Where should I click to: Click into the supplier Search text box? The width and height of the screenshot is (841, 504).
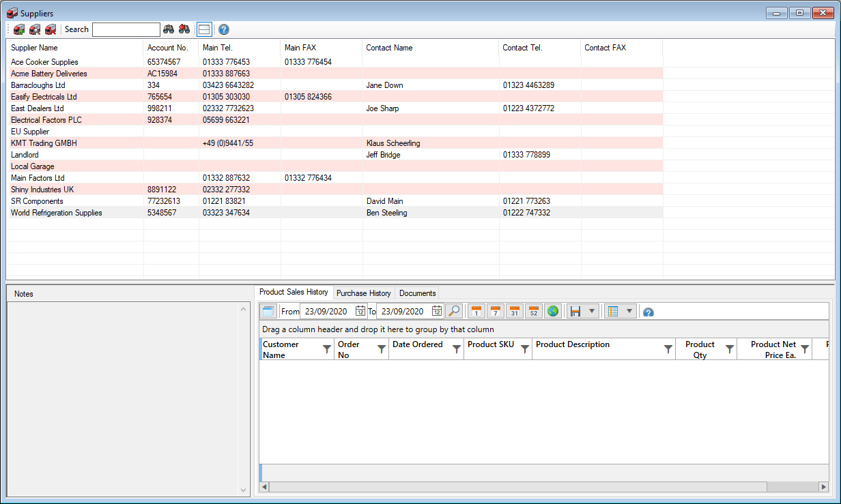click(x=126, y=29)
